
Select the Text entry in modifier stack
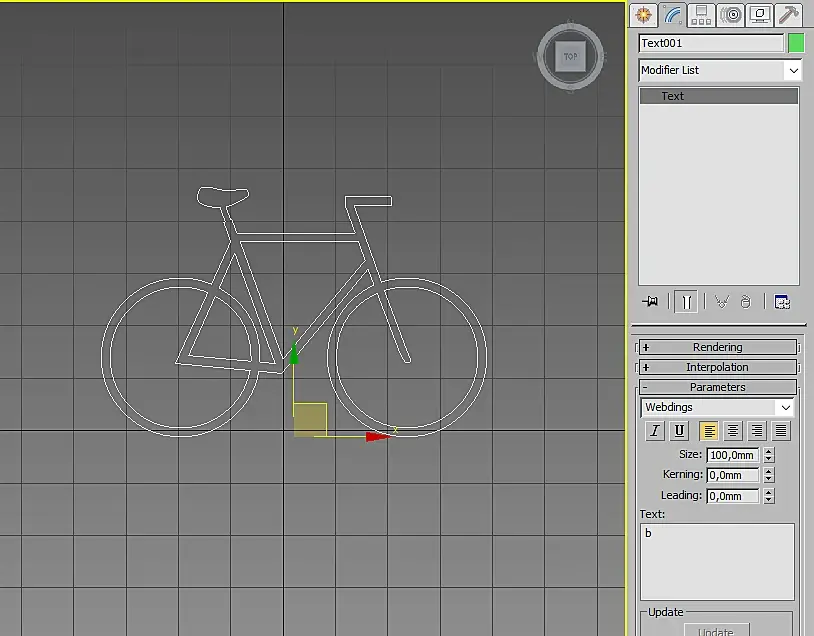(718, 96)
